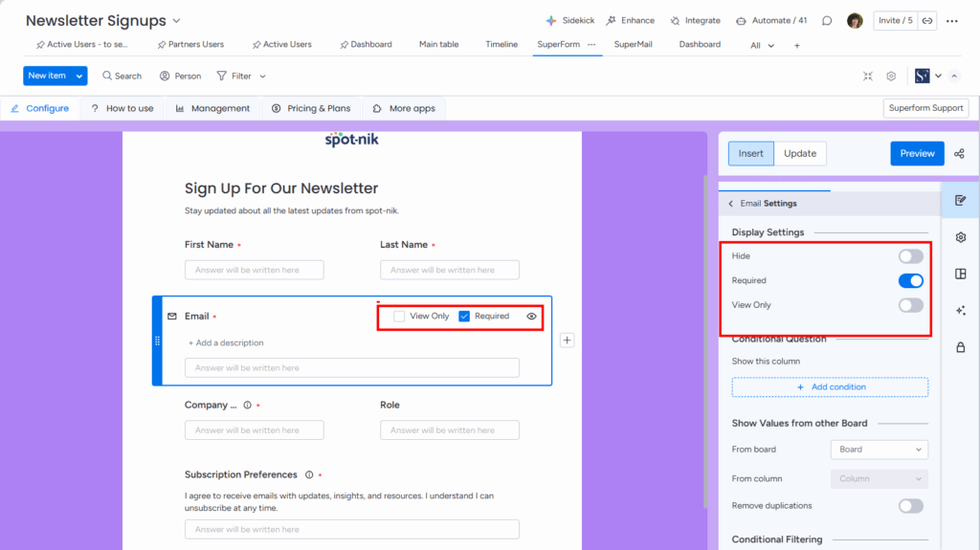Open the gear settings icon in right sidebar
The height and width of the screenshot is (550, 980).
(960, 237)
